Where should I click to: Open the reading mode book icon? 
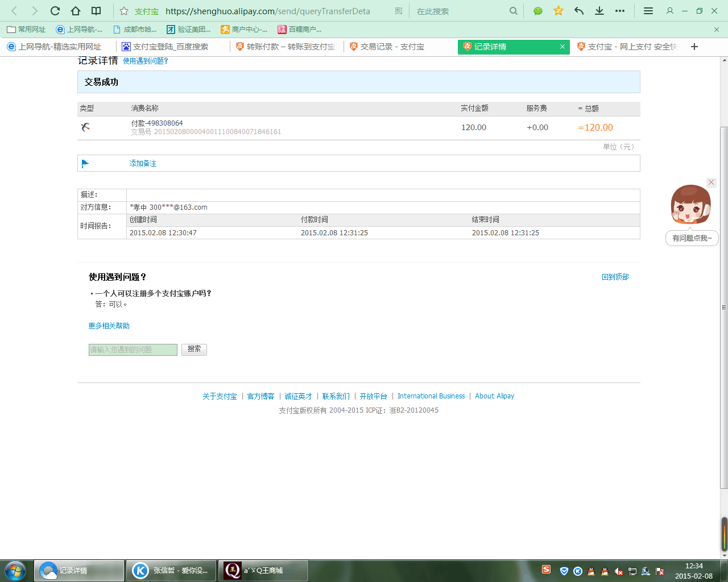[96, 11]
